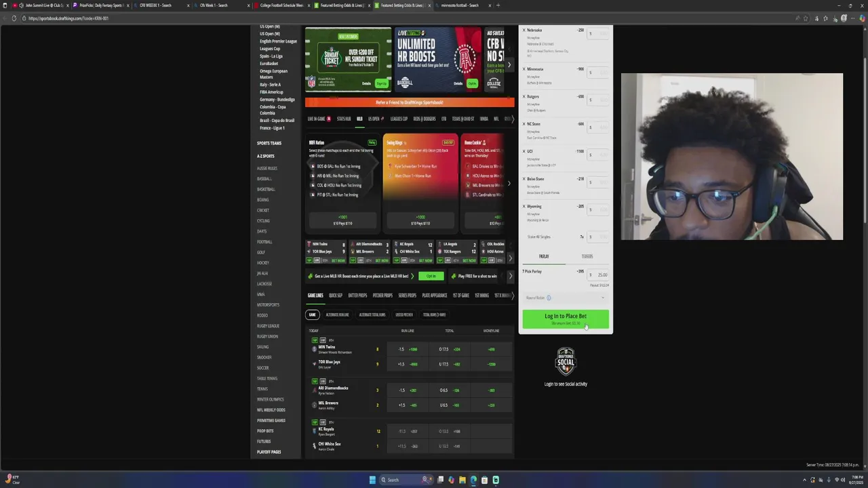The image size is (868, 488).
Task: Remove Nebraska pick from bet slip
Action: pyautogui.click(x=524, y=30)
